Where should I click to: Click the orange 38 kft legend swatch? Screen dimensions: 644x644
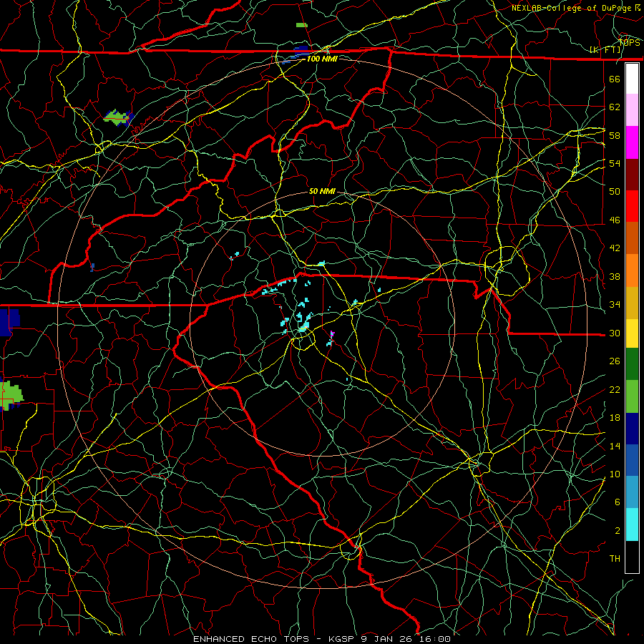[x=632, y=270]
